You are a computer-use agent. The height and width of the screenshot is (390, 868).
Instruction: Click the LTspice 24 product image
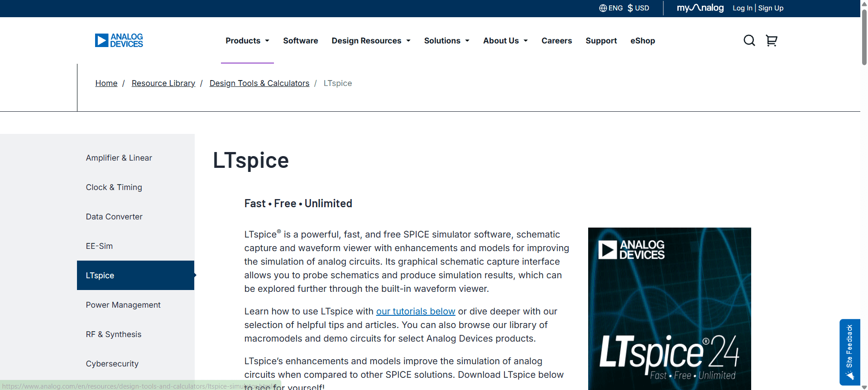point(669,308)
